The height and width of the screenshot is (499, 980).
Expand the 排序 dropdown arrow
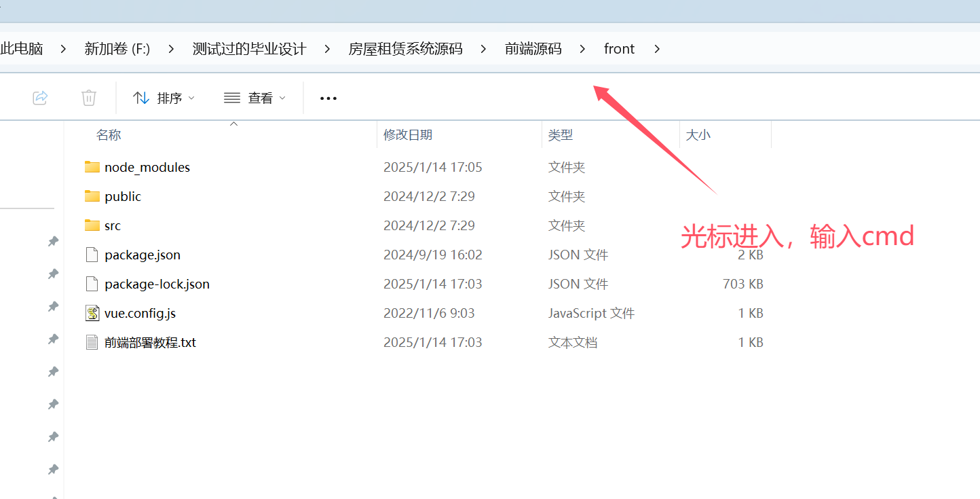(x=192, y=98)
